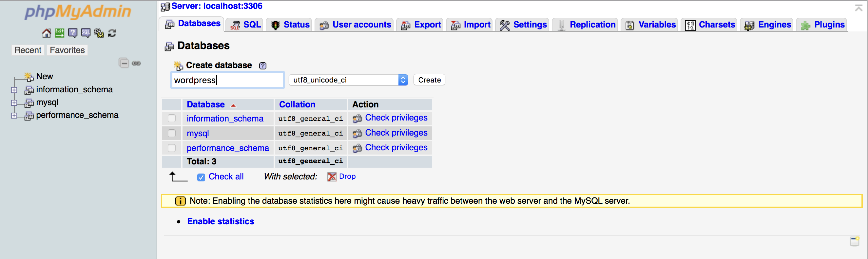Sort by the Collation column header
The height and width of the screenshot is (259, 868).
coord(297,105)
